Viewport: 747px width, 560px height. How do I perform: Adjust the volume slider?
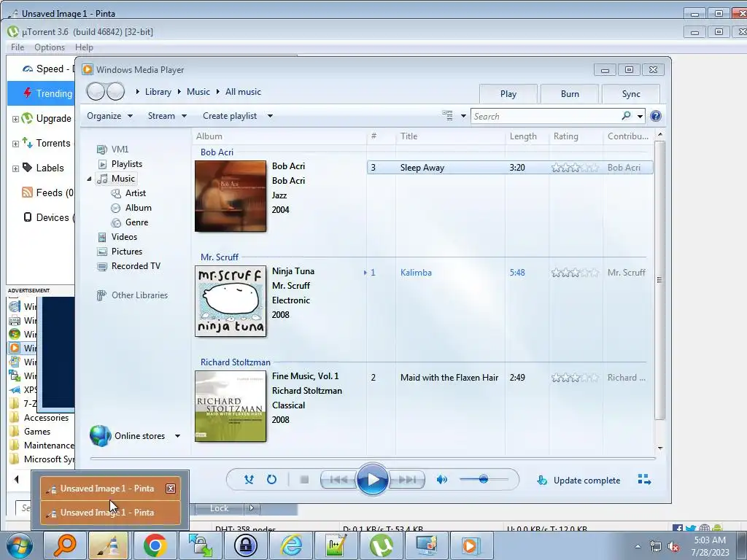(484, 480)
